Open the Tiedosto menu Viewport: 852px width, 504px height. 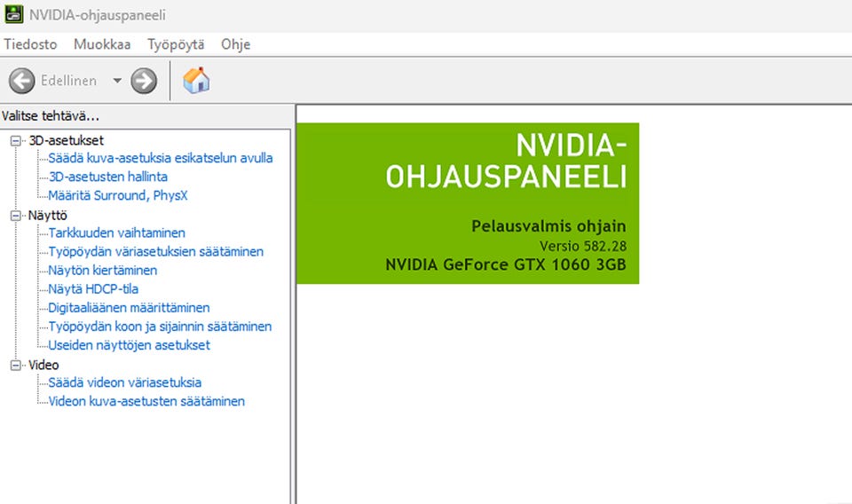click(30, 44)
